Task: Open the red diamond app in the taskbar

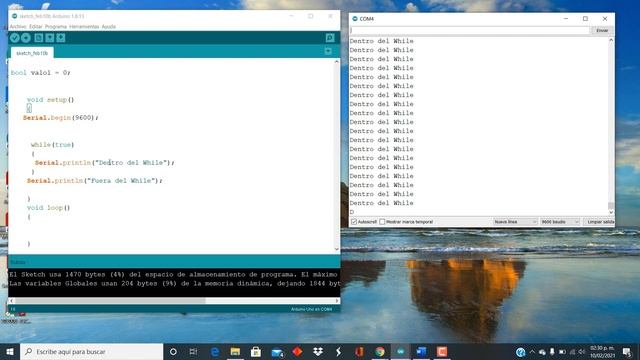Action: pos(297,351)
